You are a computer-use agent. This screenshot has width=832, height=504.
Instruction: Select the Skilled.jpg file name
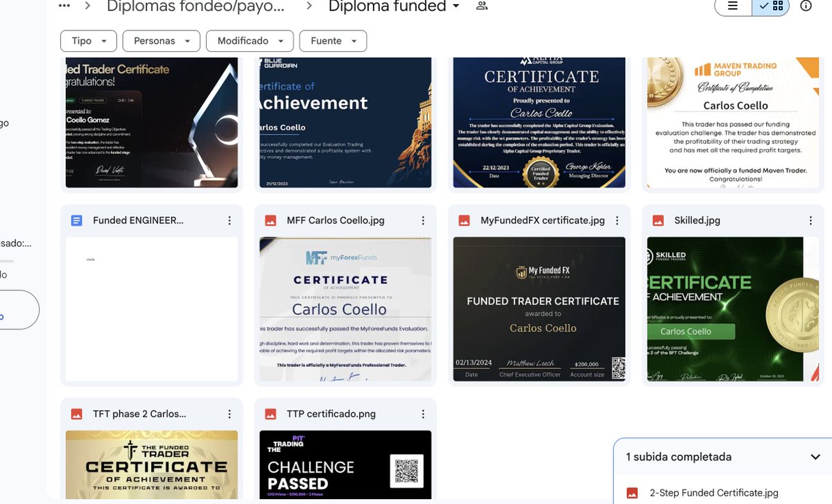tap(697, 220)
